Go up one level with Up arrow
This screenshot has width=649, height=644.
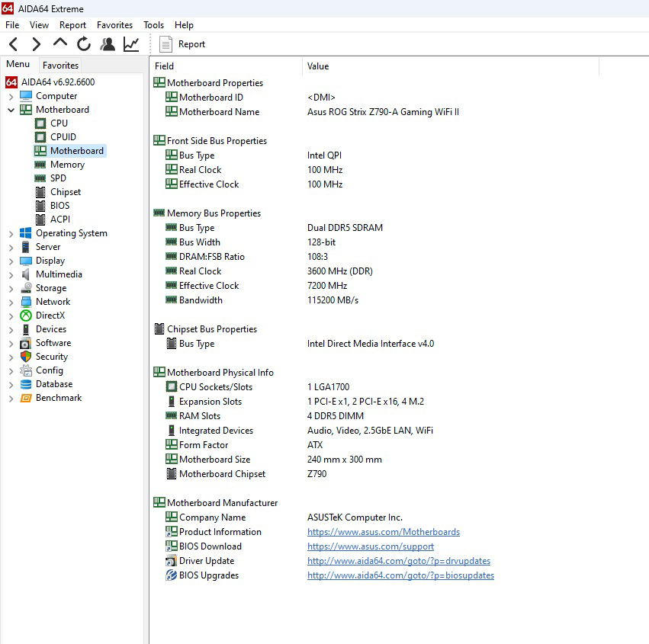pyautogui.click(x=60, y=43)
